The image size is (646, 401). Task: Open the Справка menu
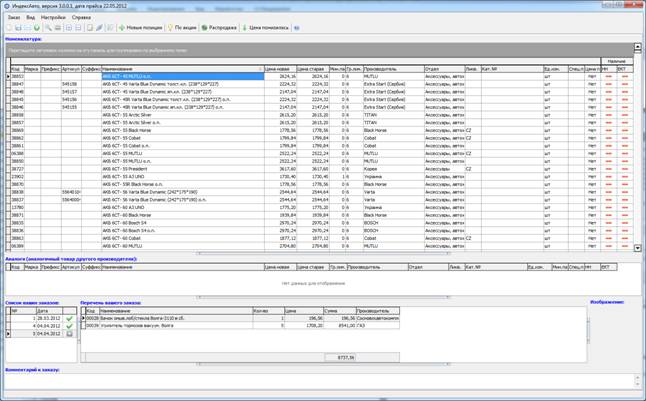pyautogui.click(x=81, y=17)
